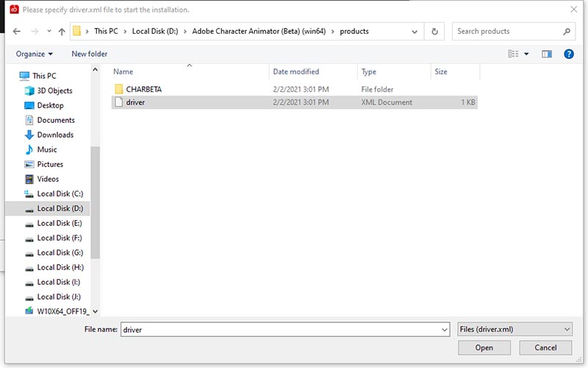Screen dimensions: 588x368
Task: Click the XML Document type text
Action: [387, 102]
